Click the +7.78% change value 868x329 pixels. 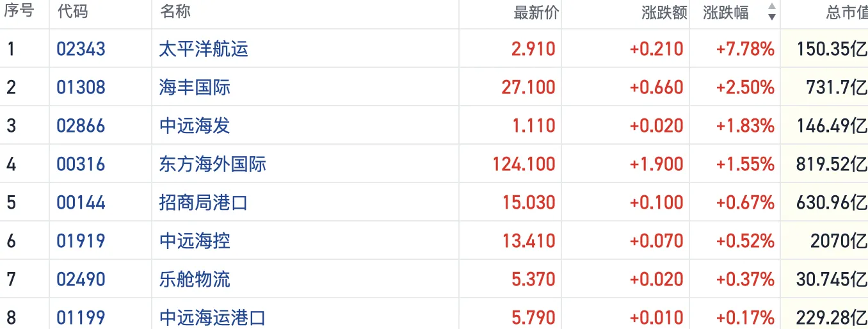point(745,49)
